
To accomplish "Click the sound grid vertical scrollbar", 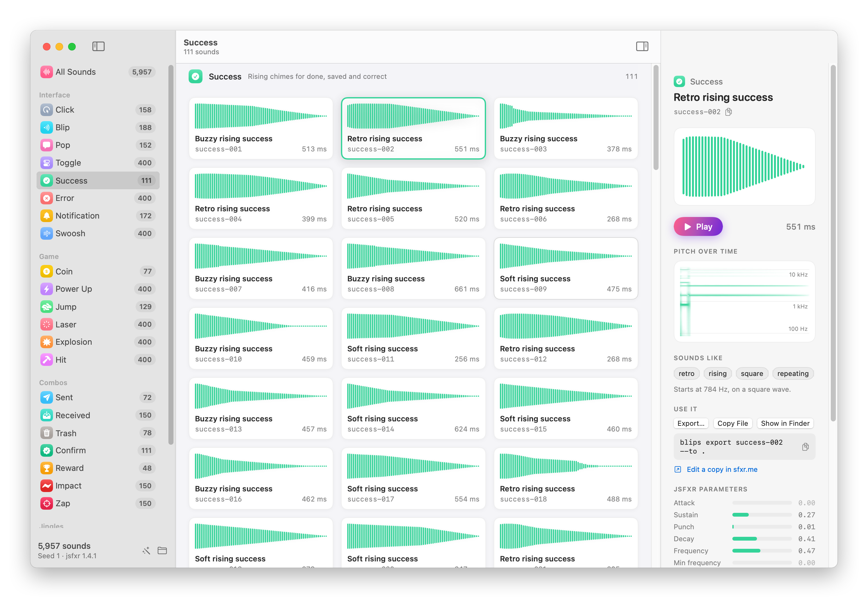I will 656,118.
